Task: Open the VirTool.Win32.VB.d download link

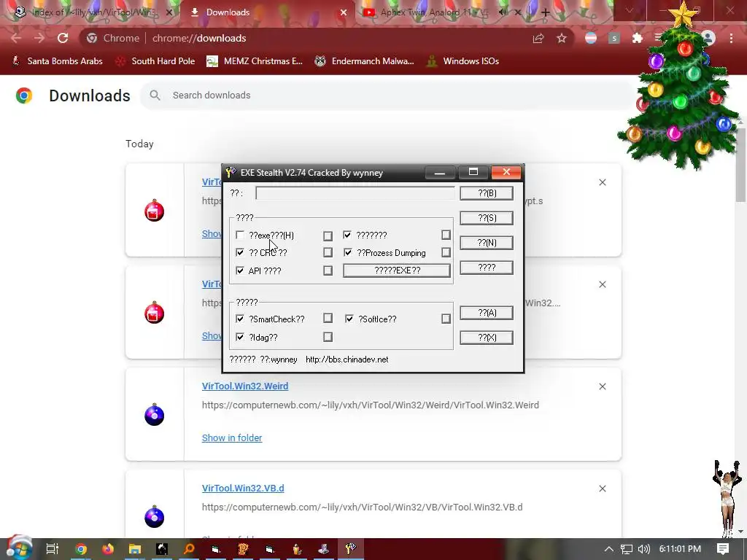Action: (x=243, y=488)
